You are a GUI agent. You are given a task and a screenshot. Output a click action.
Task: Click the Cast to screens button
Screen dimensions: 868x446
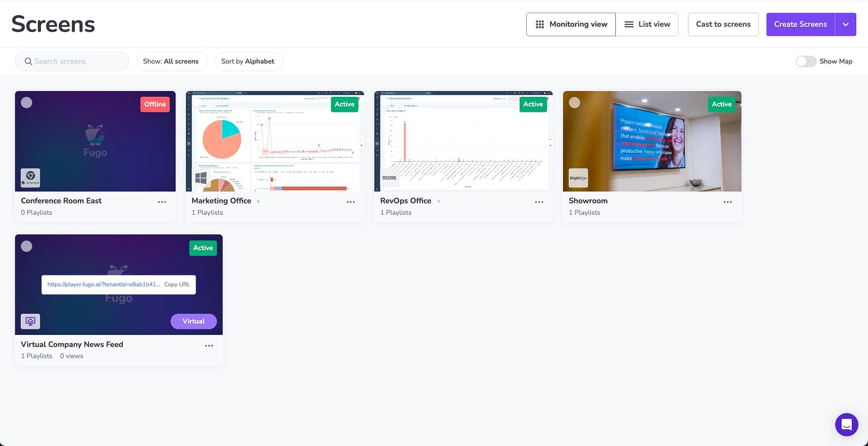coord(723,24)
